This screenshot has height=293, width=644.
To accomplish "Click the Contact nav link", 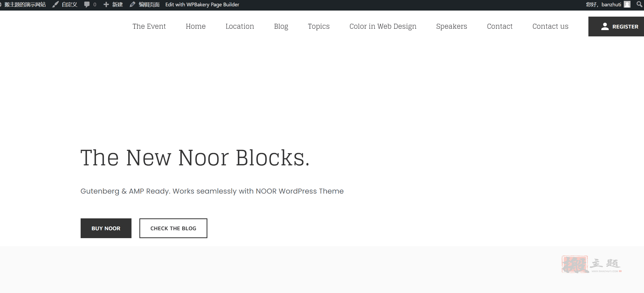I will click(500, 26).
